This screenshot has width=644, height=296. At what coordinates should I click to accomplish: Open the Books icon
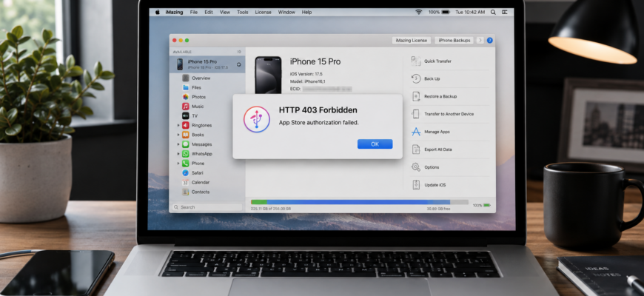(186, 135)
